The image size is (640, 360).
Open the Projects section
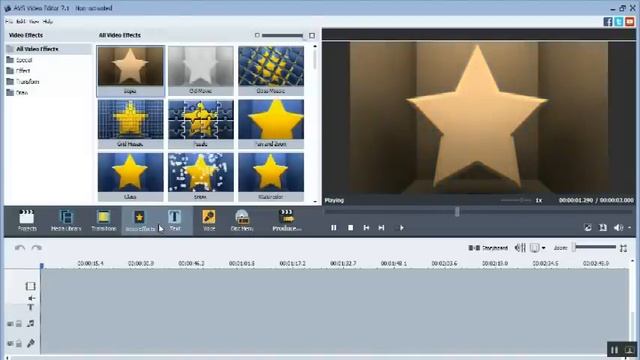(27, 220)
